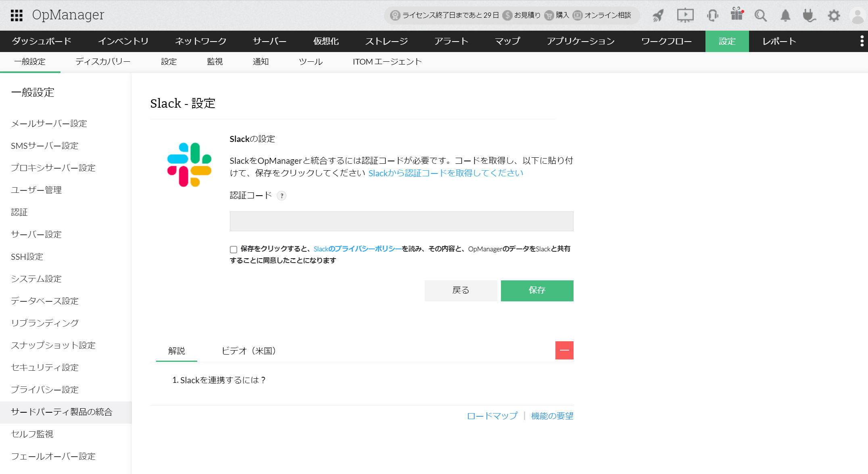Expand 'Slackを連携するには？' help item
The height and width of the screenshot is (474, 868).
(x=219, y=380)
